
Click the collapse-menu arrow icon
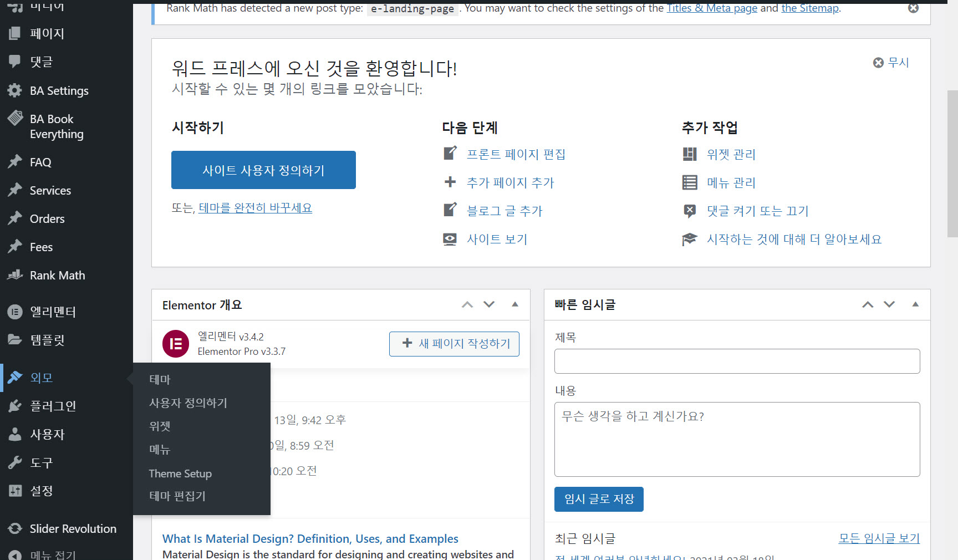[x=15, y=555]
